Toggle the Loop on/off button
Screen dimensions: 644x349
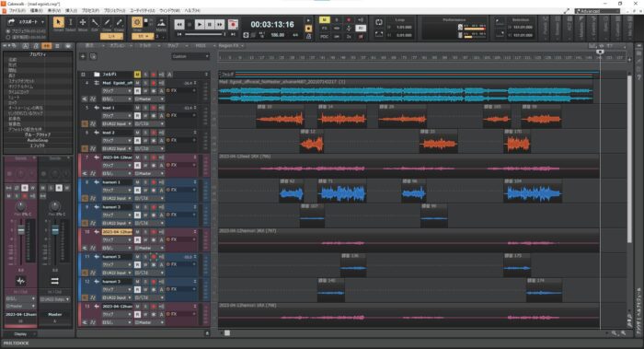(379, 22)
